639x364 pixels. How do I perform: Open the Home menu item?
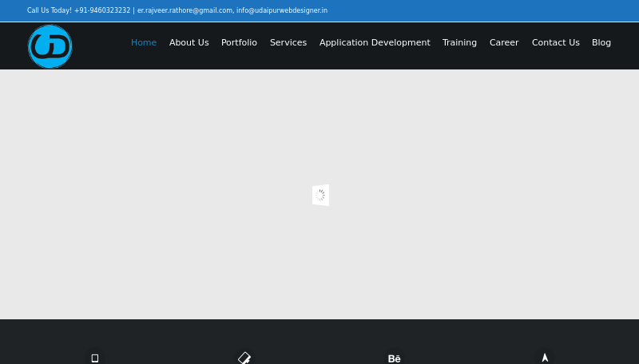pyautogui.click(x=144, y=42)
